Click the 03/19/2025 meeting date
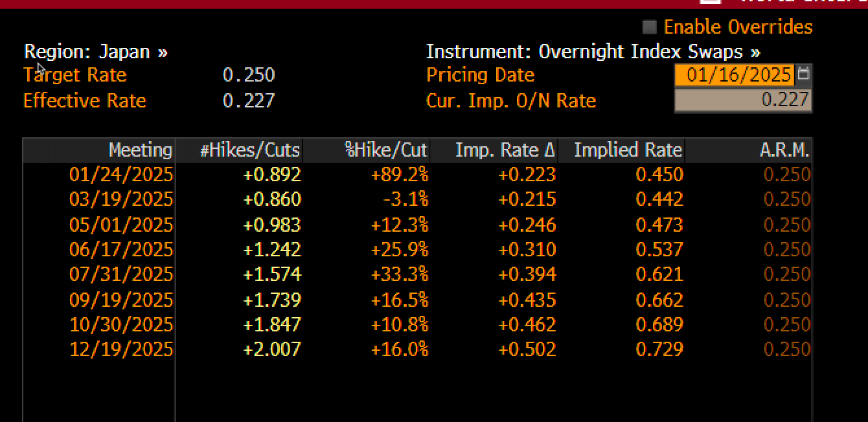 pos(121,199)
